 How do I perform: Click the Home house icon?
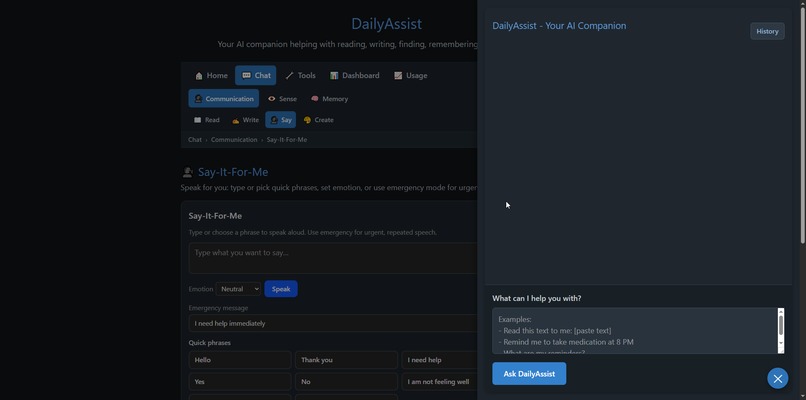[x=199, y=76]
